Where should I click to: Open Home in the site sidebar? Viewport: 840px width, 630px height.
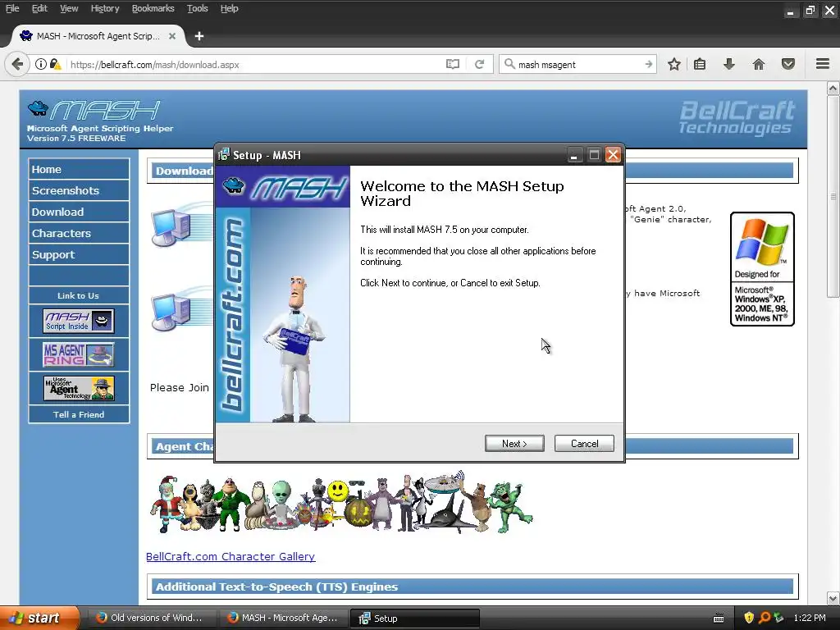(x=79, y=169)
